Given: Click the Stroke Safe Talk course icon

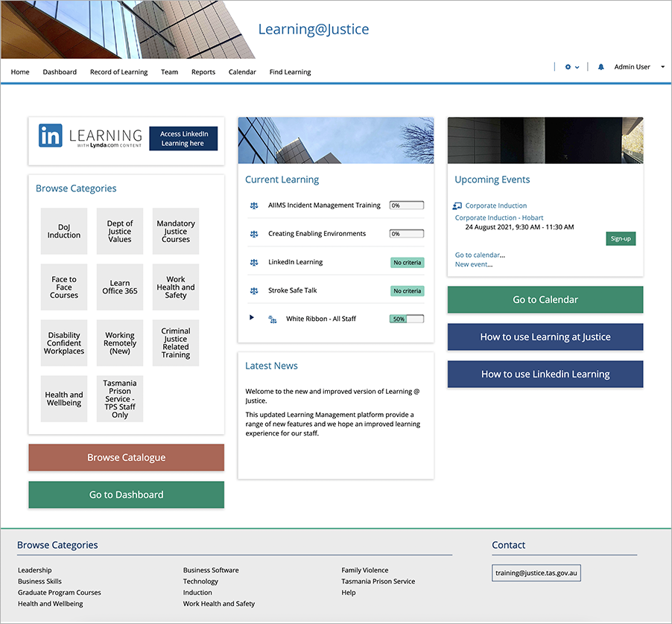Looking at the screenshot, I should [x=254, y=291].
